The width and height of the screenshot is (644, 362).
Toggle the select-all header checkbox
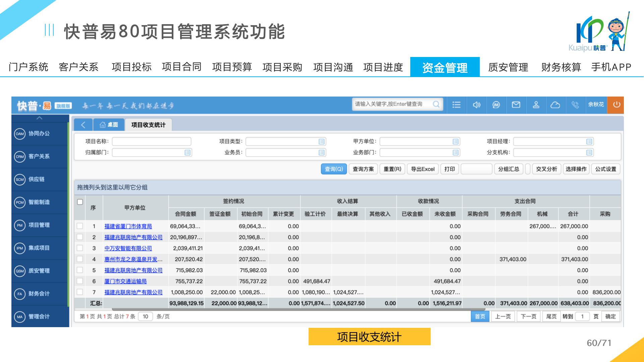(80, 202)
